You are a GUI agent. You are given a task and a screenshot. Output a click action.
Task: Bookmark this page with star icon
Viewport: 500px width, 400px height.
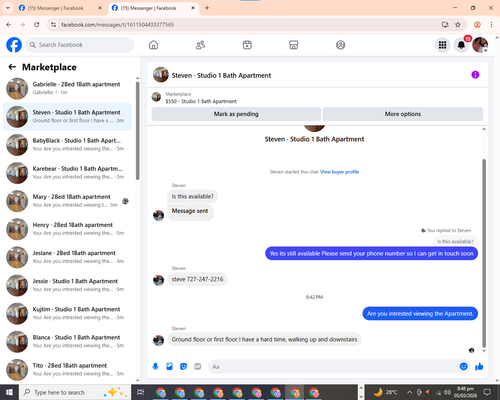coord(458,25)
